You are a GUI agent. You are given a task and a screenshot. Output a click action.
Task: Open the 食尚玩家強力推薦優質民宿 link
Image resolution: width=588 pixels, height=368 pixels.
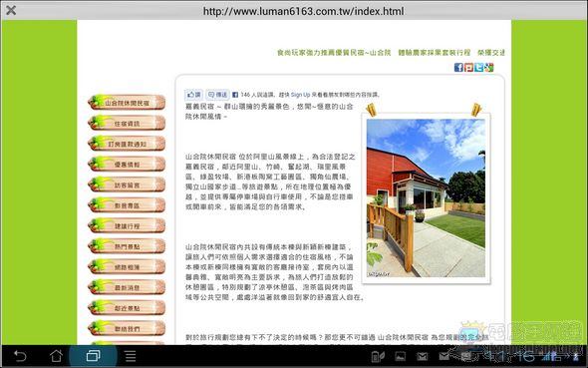334,53
